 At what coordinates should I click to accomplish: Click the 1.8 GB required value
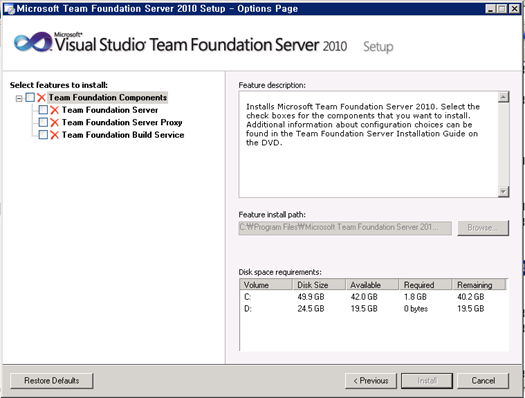tap(415, 297)
